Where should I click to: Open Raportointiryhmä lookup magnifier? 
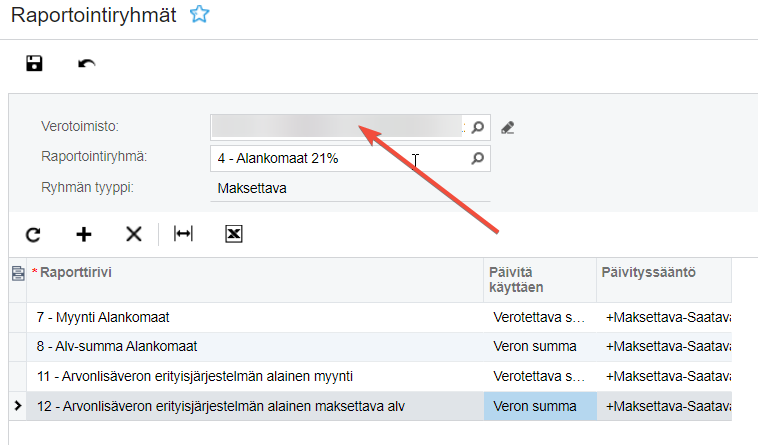point(478,158)
